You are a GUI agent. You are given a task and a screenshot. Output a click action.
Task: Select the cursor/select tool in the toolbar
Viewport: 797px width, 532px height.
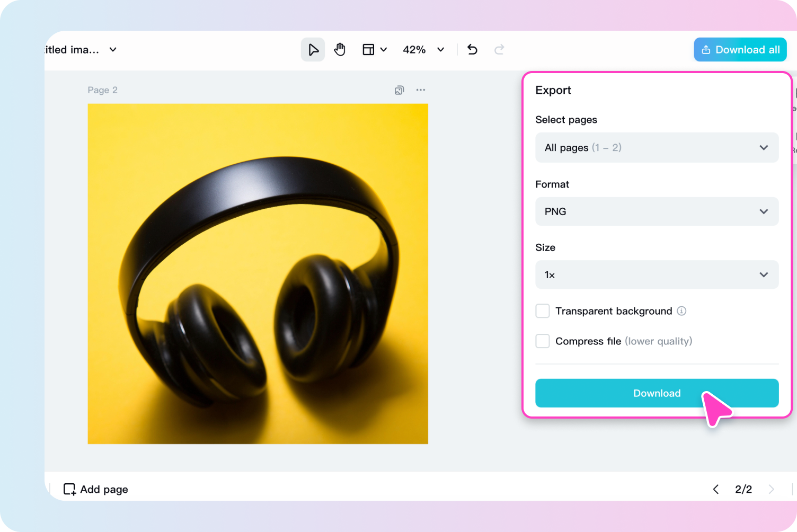(x=313, y=49)
